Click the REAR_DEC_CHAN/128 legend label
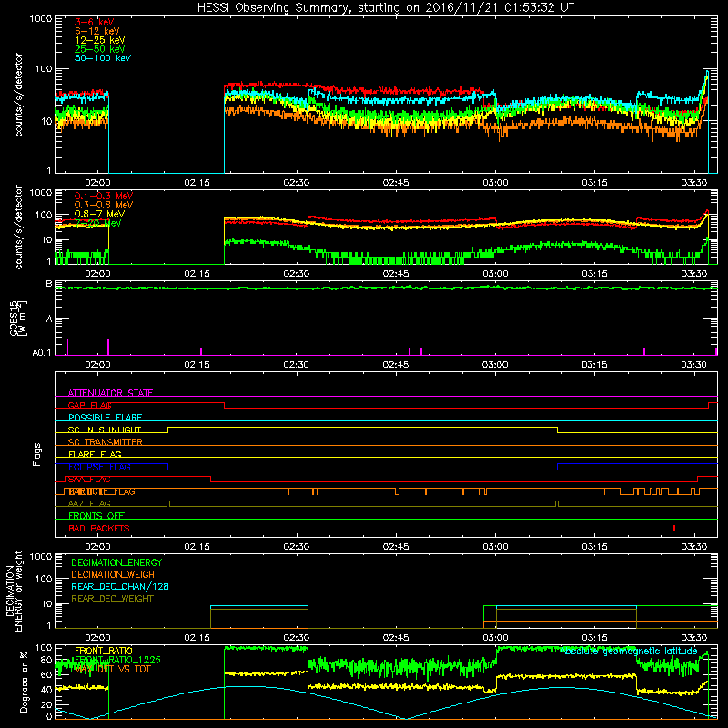Image resolution: width=728 pixels, height=728 pixels. (x=120, y=586)
